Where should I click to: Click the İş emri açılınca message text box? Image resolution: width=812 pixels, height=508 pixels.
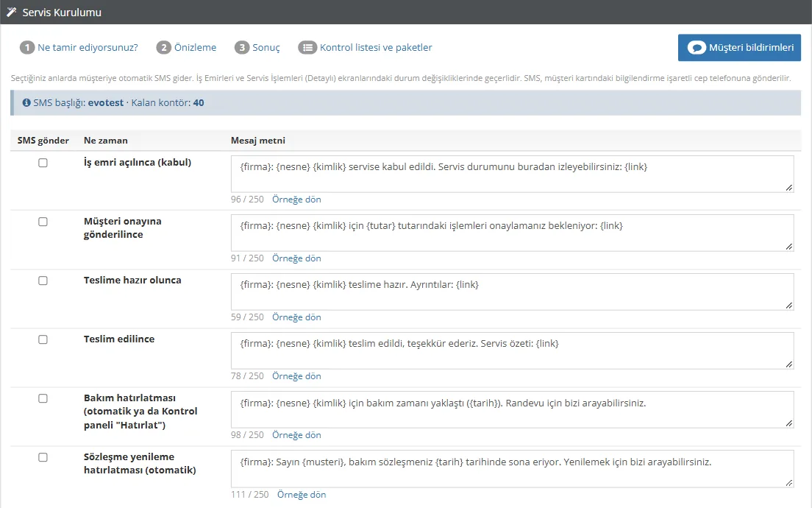tap(512, 174)
